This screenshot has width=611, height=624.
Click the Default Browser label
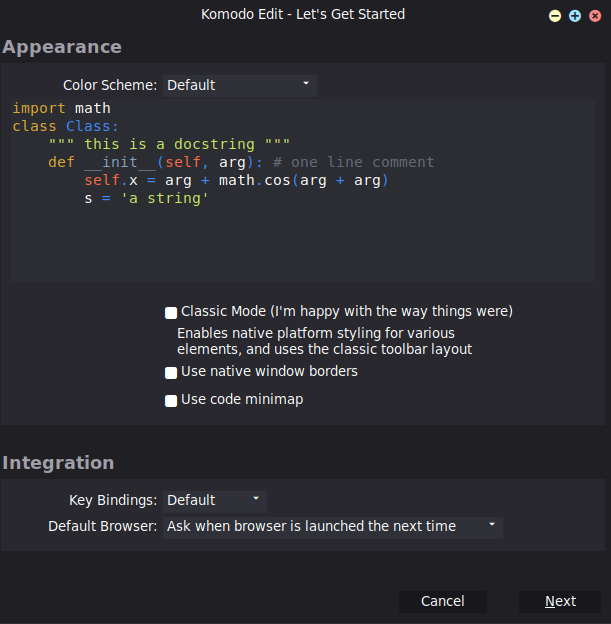point(103,526)
